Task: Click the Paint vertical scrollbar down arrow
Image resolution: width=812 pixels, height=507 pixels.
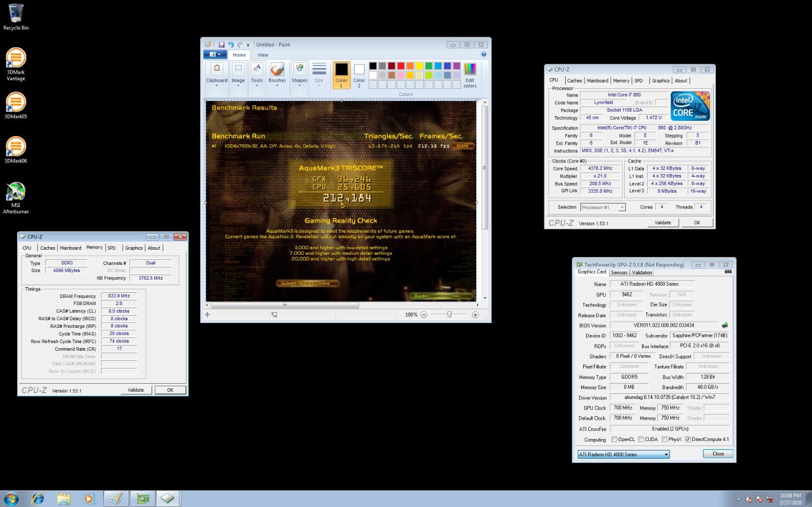Action: click(x=485, y=298)
